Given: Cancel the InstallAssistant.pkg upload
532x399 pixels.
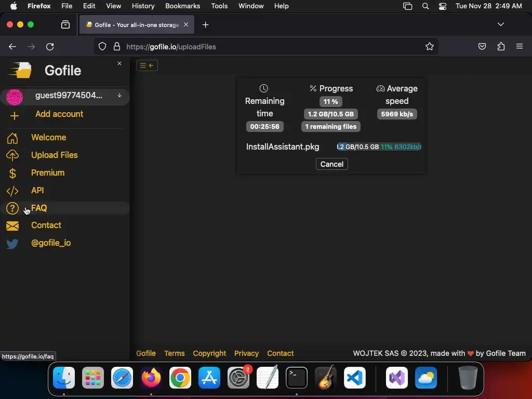Looking at the screenshot, I should (x=332, y=164).
